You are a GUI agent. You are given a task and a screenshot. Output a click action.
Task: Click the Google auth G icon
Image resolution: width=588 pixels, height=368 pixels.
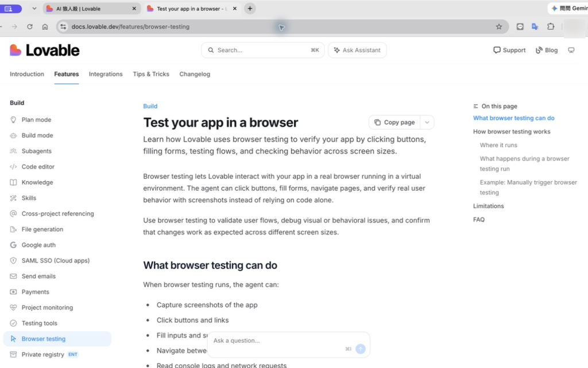(13, 245)
